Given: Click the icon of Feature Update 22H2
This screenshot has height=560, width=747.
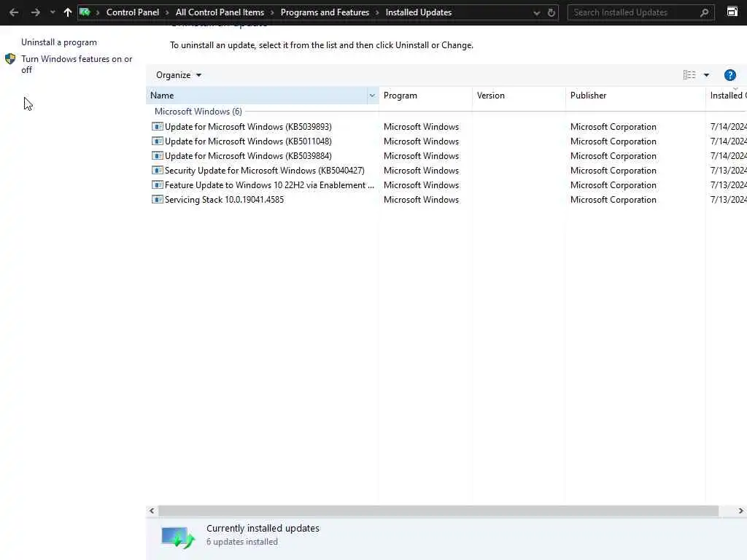Looking at the screenshot, I should pos(158,184).
